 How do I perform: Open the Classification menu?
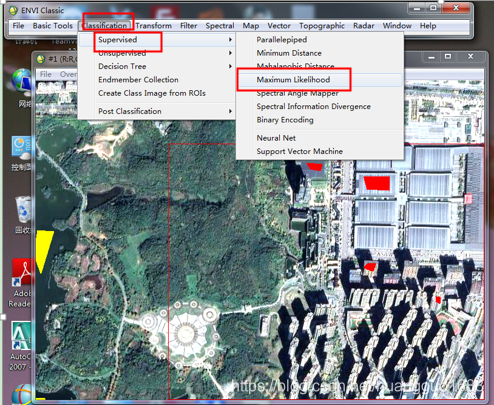pos(105,26)
